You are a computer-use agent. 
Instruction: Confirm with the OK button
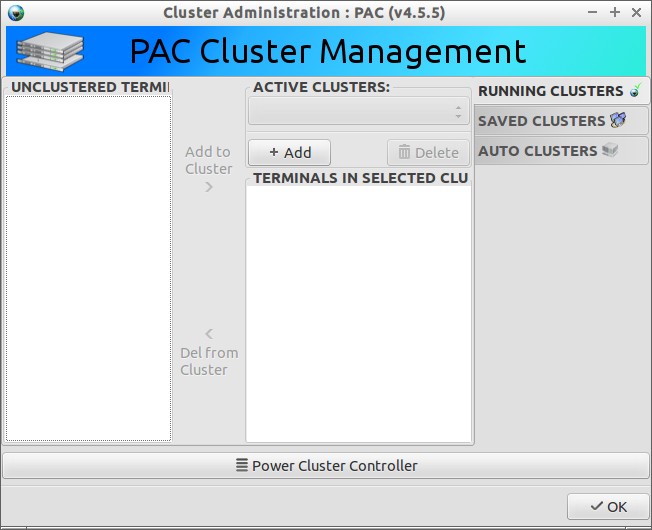[608, 507]
